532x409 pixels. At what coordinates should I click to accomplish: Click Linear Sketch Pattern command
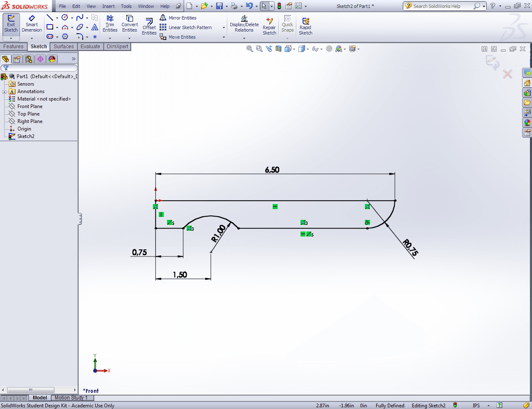[186, 27]
